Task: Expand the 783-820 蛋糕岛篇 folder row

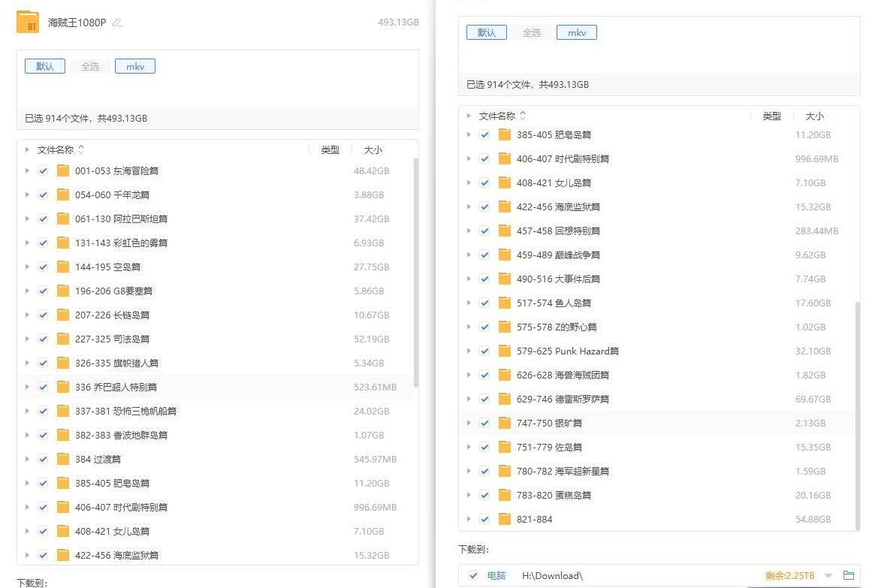Action: [469, 495]
